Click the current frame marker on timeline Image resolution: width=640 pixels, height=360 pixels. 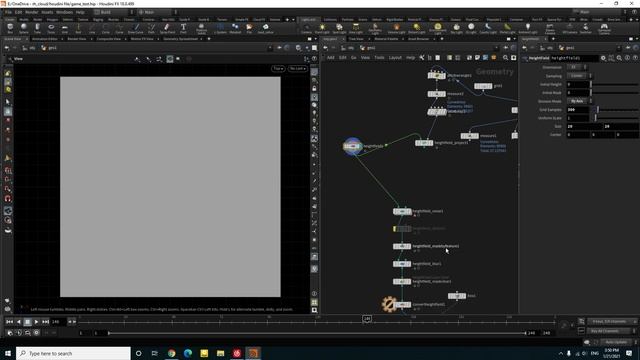tap(367, 319)
